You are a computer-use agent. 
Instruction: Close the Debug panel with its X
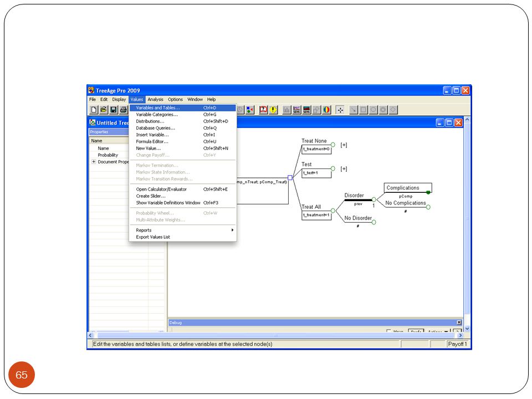click(x=459, y=323)
